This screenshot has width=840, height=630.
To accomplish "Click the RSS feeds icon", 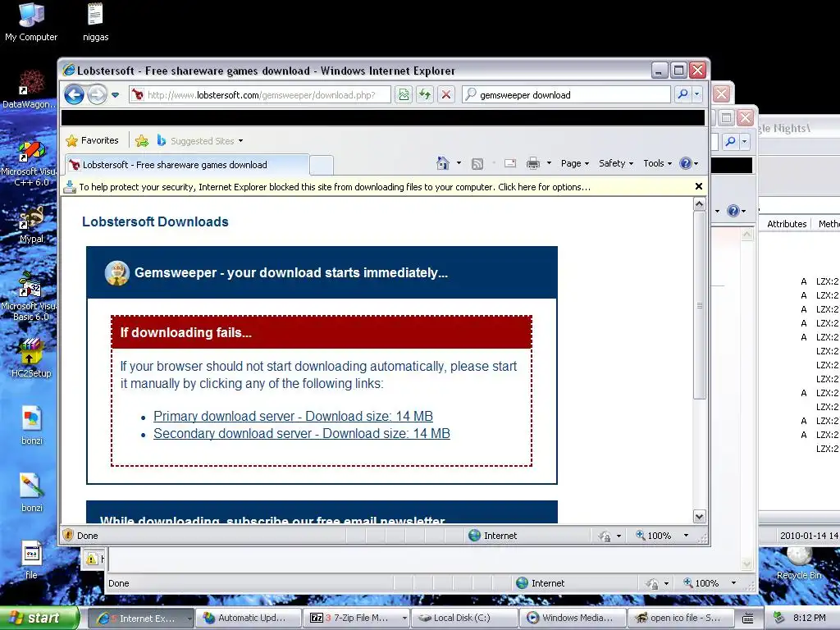I will [477, 164].
